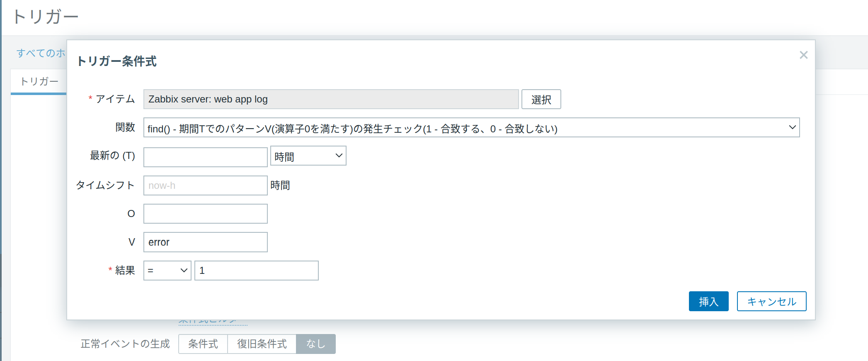Open the 結果 comparison operator dropdown
Screen dimensions: 868x361
pos(167,271)
